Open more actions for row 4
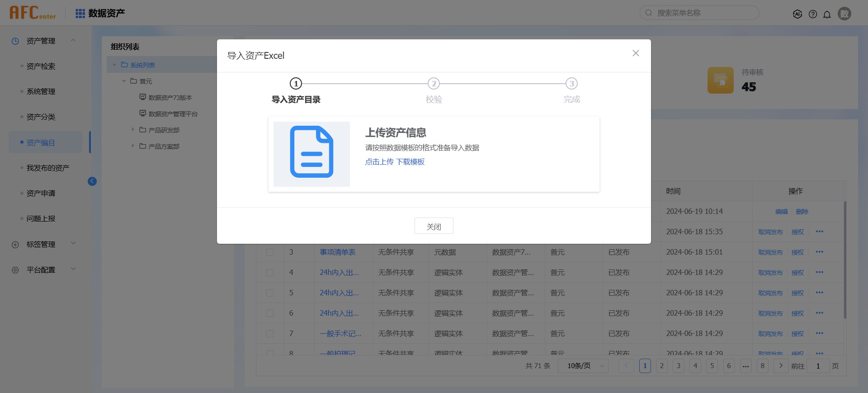This screenshot has width=868, height=393. [819, 272]
